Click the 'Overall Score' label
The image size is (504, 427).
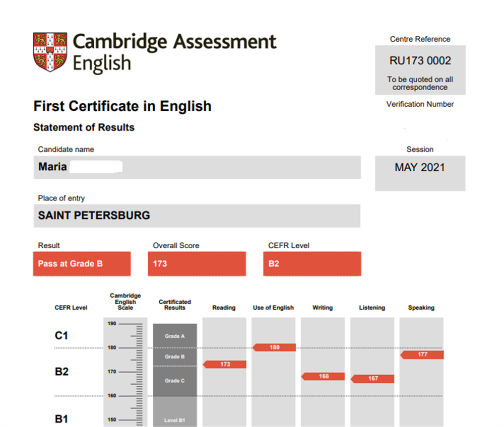pos(176,246)
